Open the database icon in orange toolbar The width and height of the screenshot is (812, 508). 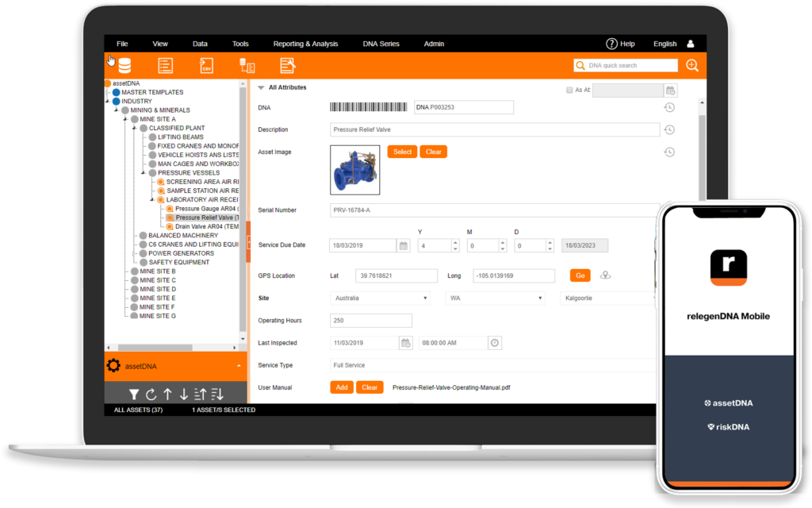pyautogui.click(x=124, y=66)
